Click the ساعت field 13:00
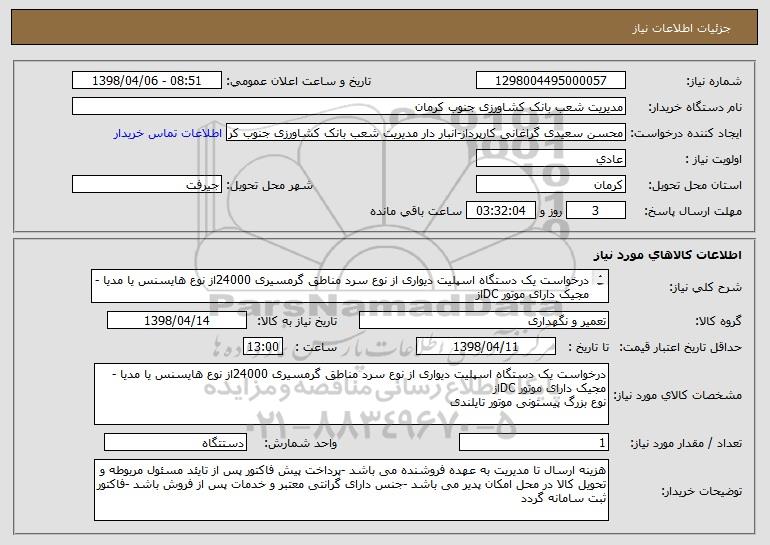Viewport: 770px width, 545px height. tap(263, 346)
